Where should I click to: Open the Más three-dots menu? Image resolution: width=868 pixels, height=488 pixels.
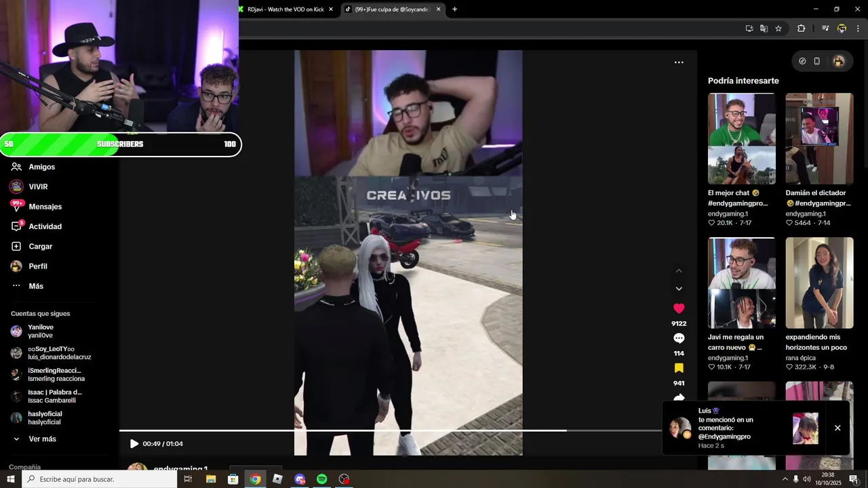coord(16,286)
